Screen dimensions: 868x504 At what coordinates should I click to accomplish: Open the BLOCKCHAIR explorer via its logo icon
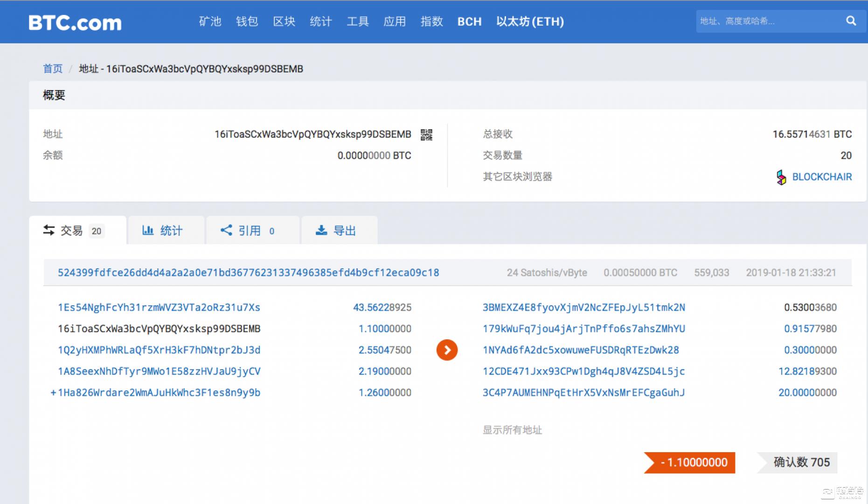tap(781, 177)
